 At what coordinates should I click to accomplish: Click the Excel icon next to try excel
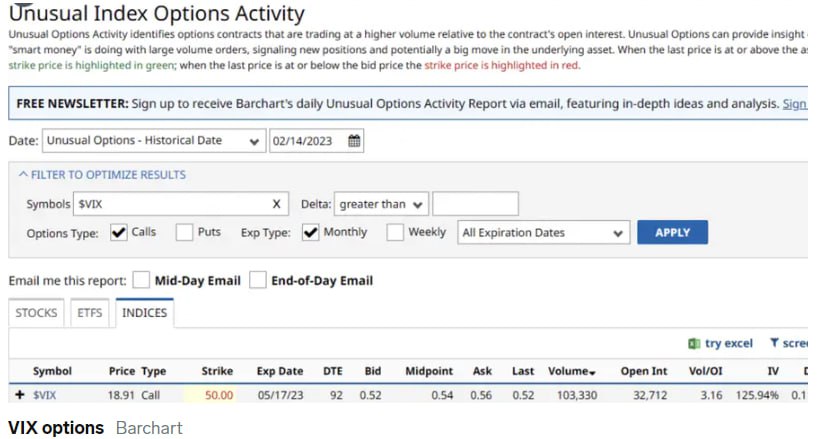pyautogui.click(x=694, y=343)
